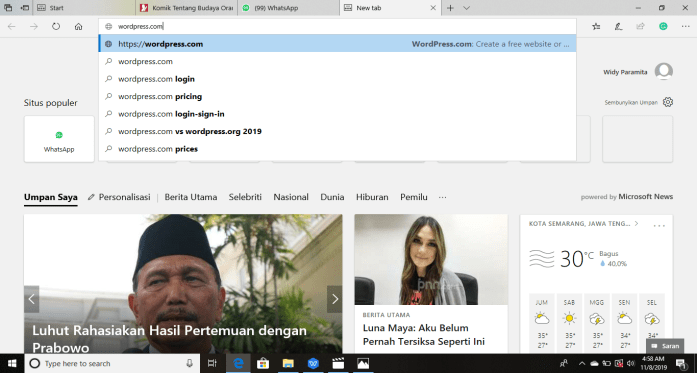Screen dimensions: 697x373
Task: Select wordpress.com login suggestion
Action: click(x=337, y=79)
